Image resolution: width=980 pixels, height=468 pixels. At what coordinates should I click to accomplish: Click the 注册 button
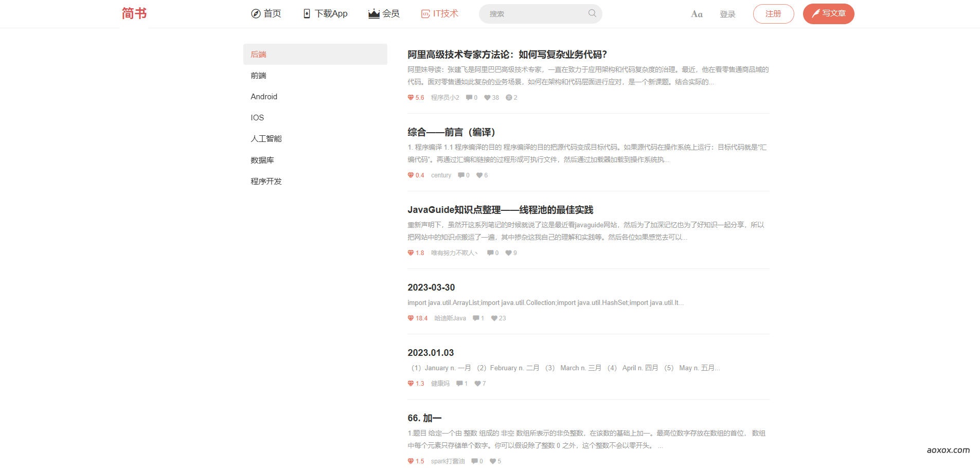(773, 14)
